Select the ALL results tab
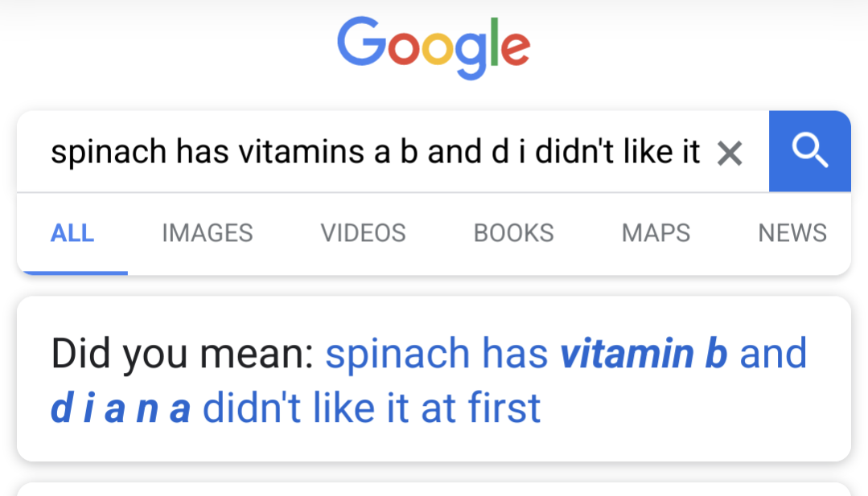 [x=72, y=233]
